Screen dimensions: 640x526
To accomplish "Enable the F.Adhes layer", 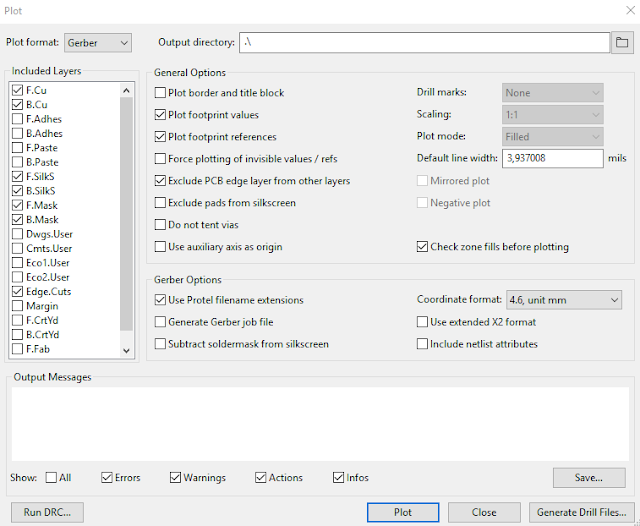I will pos(18,119).
